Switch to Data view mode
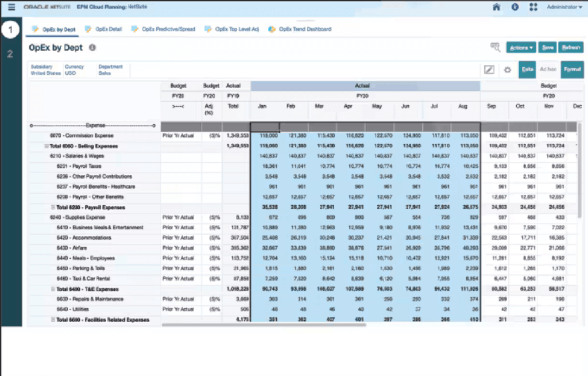Viewport: 588px width, 376px height. [527, 70]
